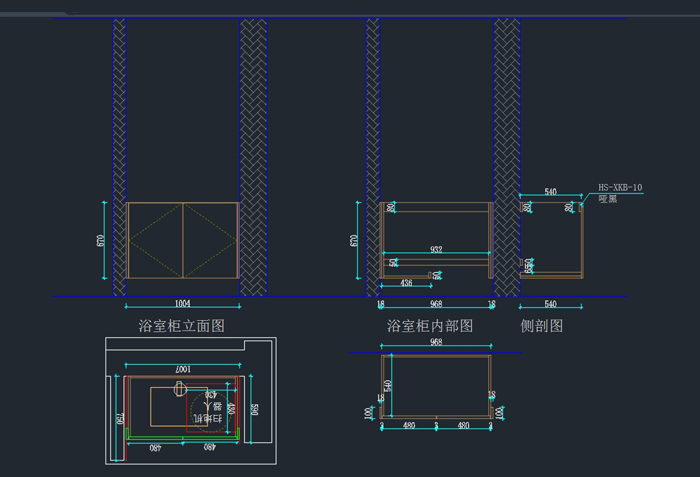Select the 932 interior width dimension
Image resolution: width=700 pixels, height=477 pixels.
(x=435, y=249)
